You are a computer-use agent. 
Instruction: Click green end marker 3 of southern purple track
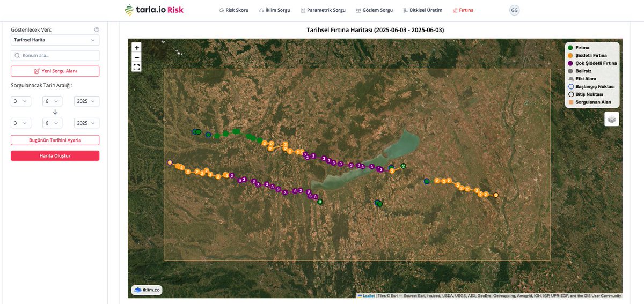(320, 202)
